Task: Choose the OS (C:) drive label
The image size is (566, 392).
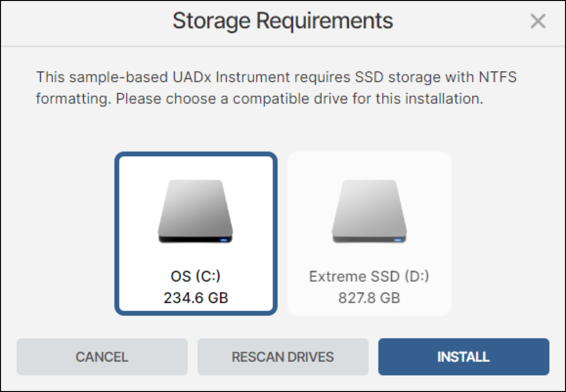Action: click(196, 276)
